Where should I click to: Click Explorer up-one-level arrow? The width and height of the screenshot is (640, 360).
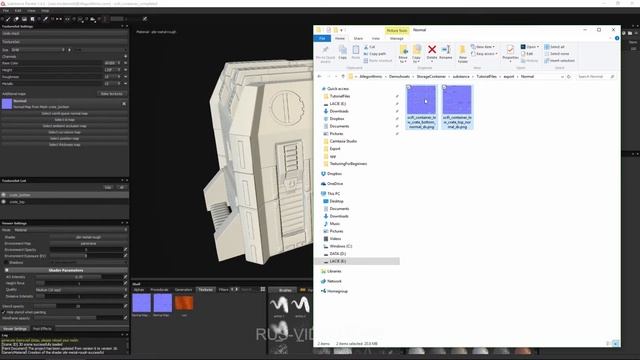tap(343, 76)
